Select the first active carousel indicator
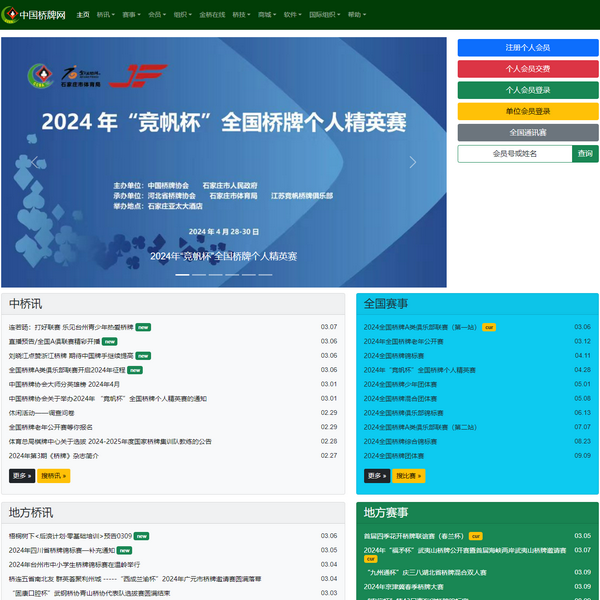This screenshot has width=600, height=600. (x=182, y=274)
